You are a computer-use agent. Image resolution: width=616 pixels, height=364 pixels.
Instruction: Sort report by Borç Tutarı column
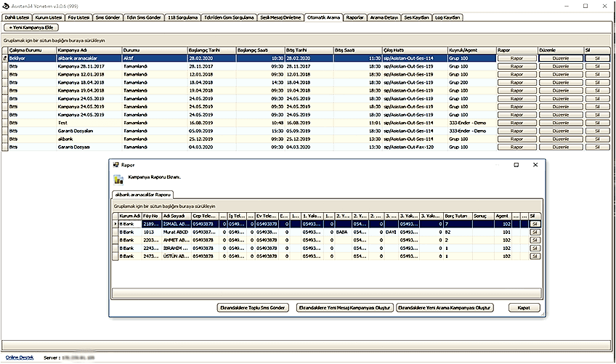[x=456, y=216]
